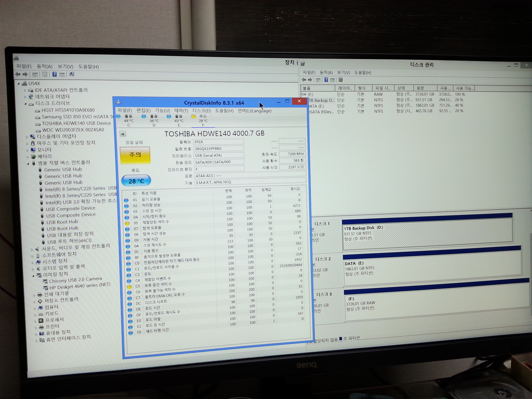Click Disk Management forward arrow toolbar icon
The width and height of the screenshot is (532, 399).
coord(310,80)
